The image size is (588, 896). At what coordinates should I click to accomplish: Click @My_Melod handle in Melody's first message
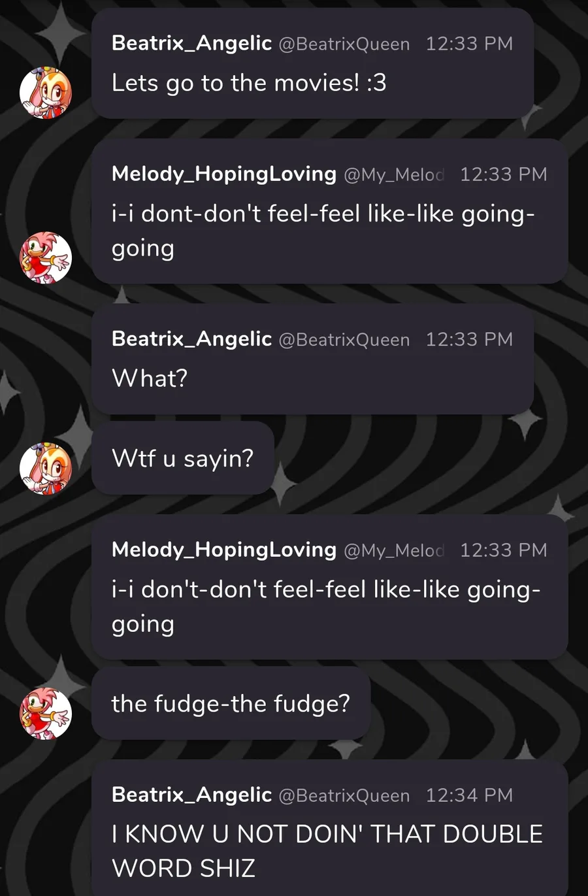(x=394, y=174)
